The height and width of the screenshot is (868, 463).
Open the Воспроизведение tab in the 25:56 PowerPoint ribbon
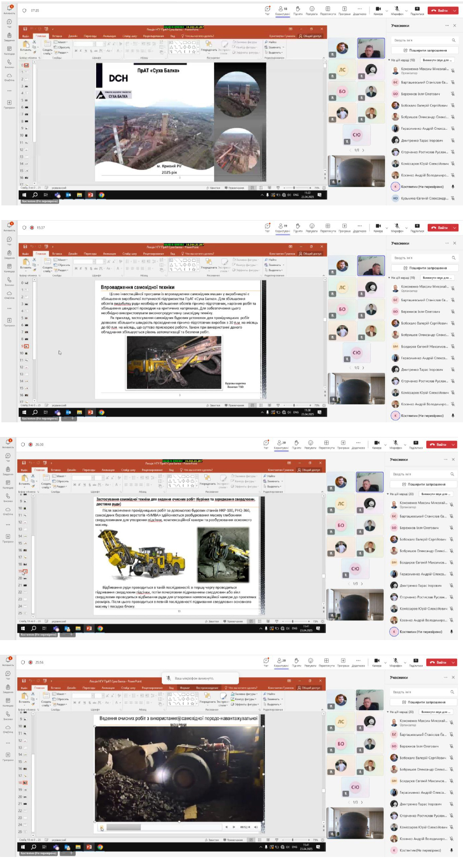pyautogui.click(x=206, y=688)
